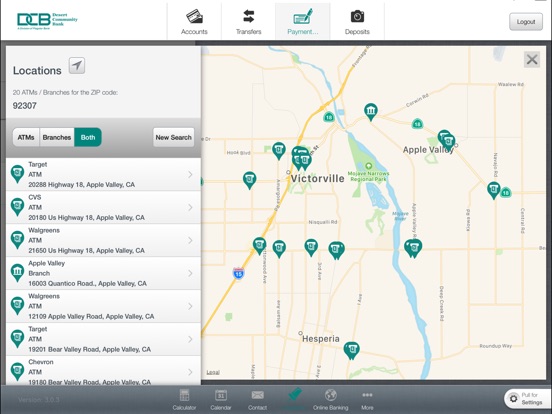The height and width of the screenshot is (414, 552).
Task: Select ATM pin cluster near Apple Valley label
Action: click(446, 140)
